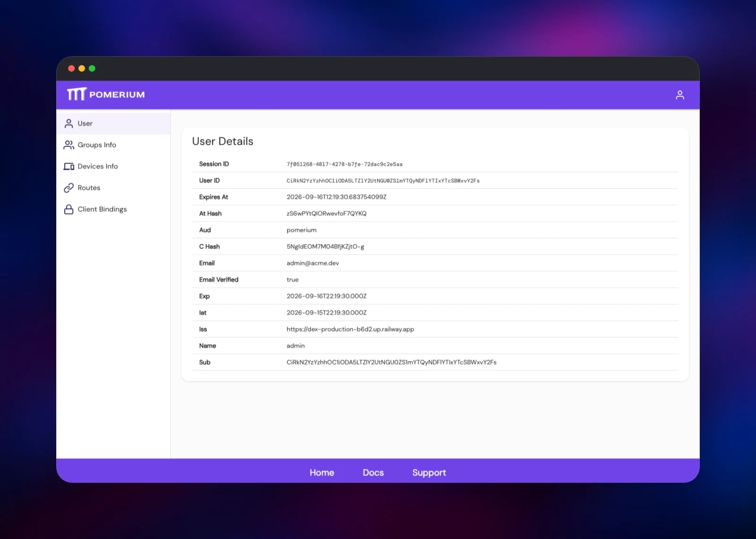
Task: Select the Aud value pomerium
Action: (301, 230)
